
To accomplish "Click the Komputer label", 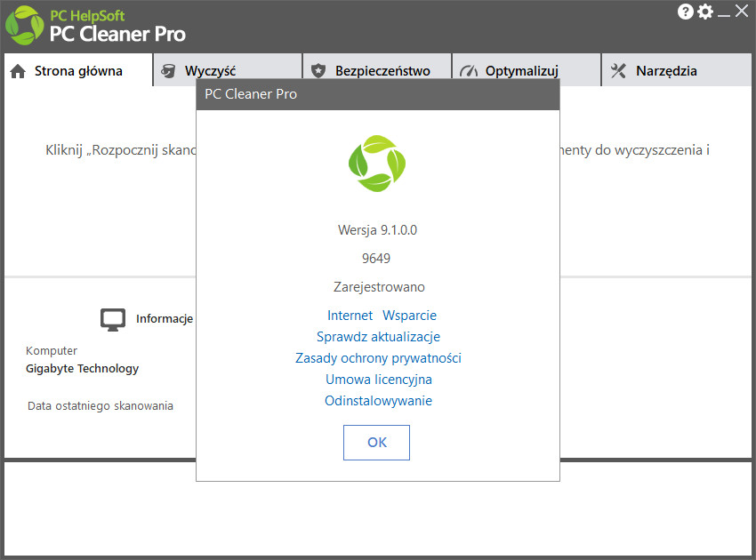I will (51, 351).
